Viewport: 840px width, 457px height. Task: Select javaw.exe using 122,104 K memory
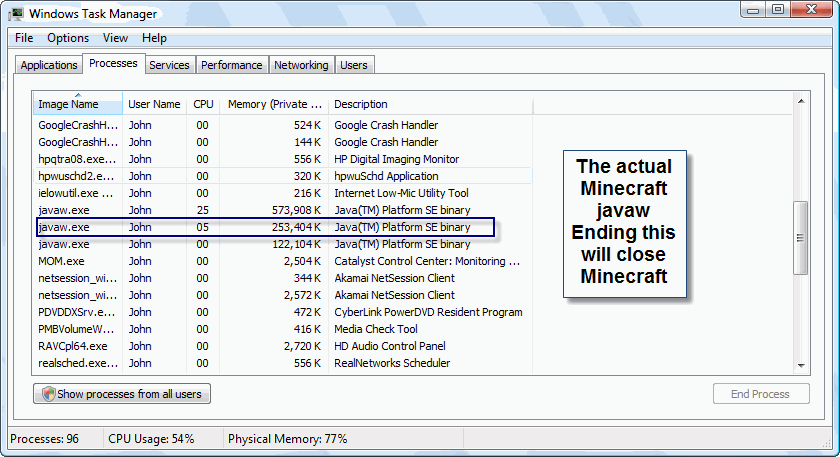pyautogui.click(x=282, y=244)
